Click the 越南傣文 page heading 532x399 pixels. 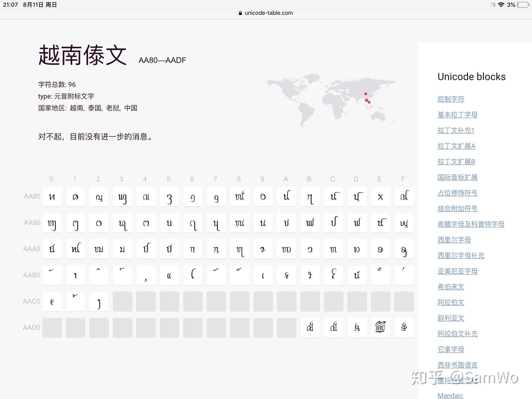(83, 55)
